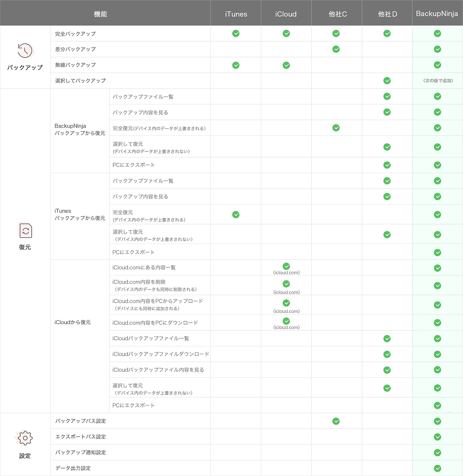
Task: Click BackupNinja checkmark for iCloud.comにある内容一覧
Action: coord(438,268)
